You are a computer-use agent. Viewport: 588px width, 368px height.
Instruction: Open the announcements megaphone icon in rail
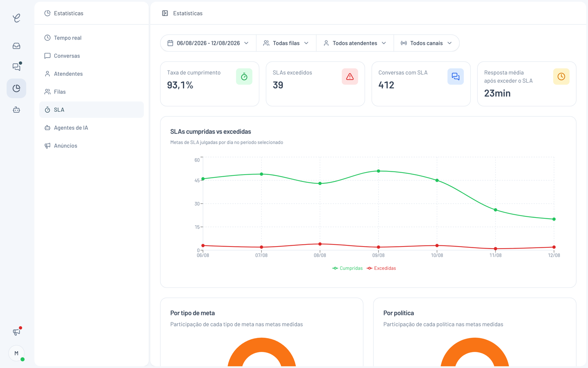pos(16,332)
